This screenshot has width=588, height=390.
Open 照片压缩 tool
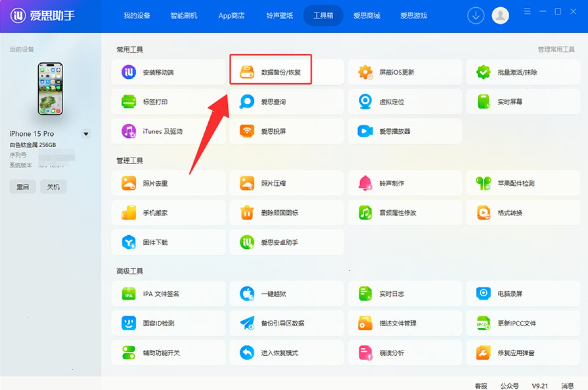(x=287, y=183)
